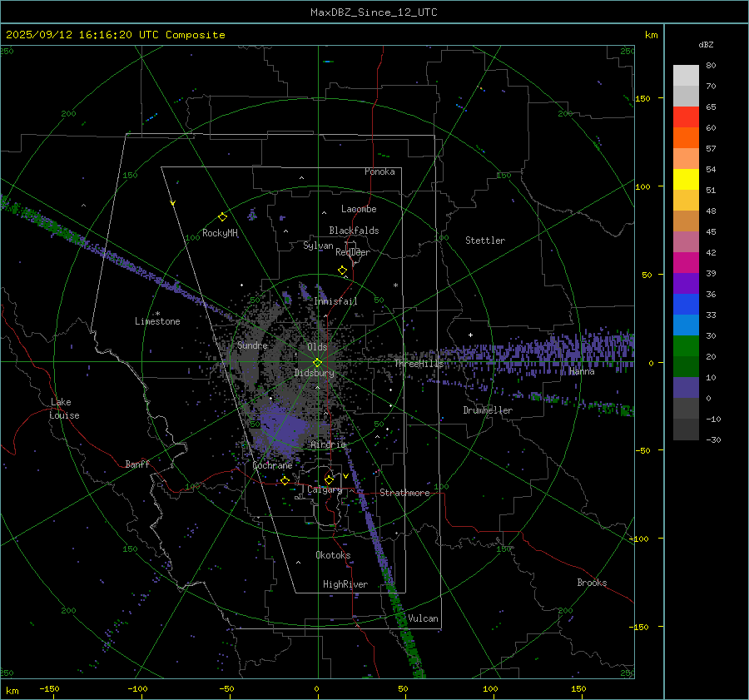Screen dimensions: 749x700
Task: Click the Lake Louise label
Action: tap(64, 409)
